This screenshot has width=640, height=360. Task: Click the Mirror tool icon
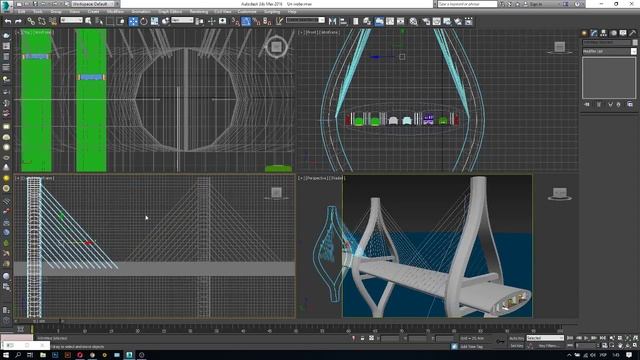[332, 21]
